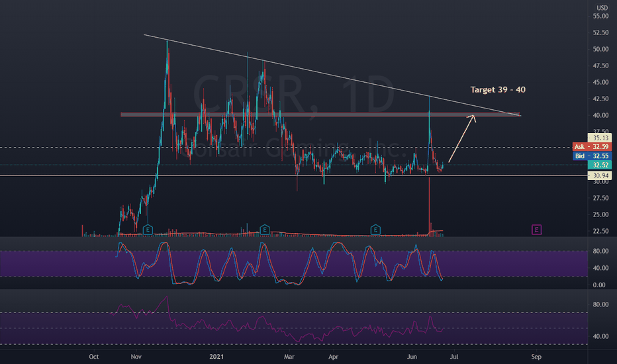Click the Sep label on the time axis
This screenshot has height=364, width=617.
pos(536,357)
